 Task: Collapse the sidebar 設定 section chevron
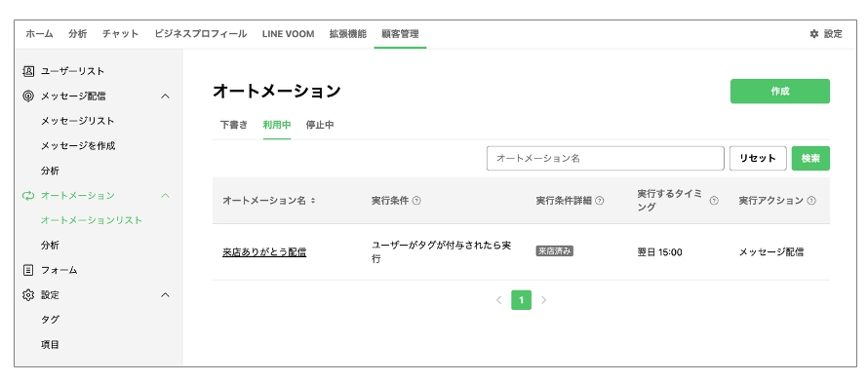point(165,295)
